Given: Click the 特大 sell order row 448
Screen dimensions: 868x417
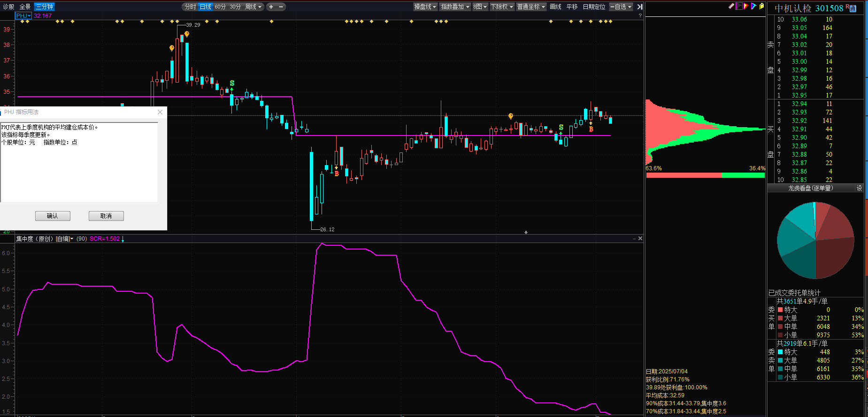Looking at the screenshot, I should coord(820,352).
